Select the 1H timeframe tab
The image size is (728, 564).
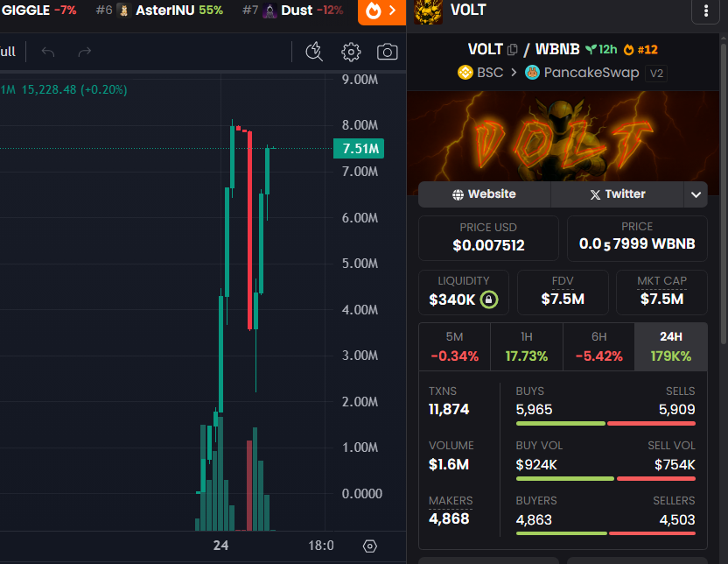[527, 347]
